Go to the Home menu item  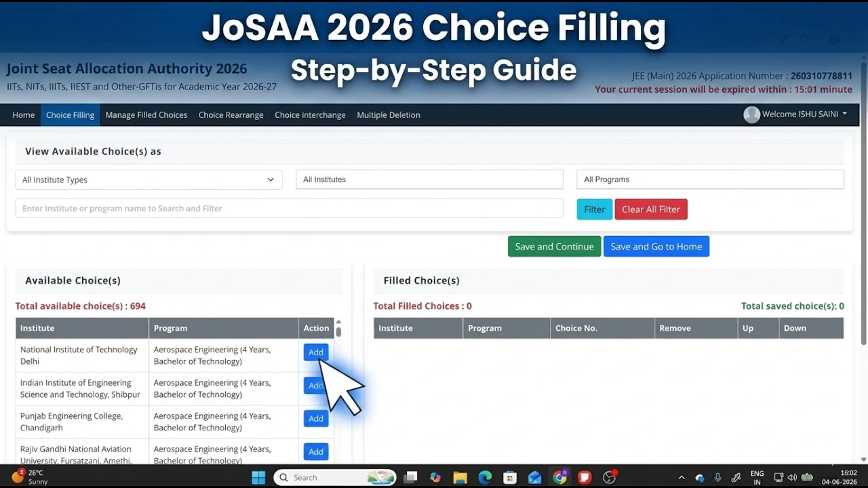coord(23,115)
